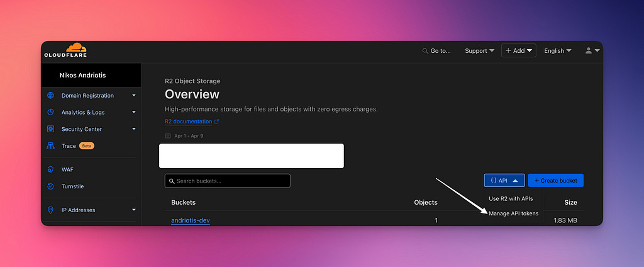
Task: Select Manage API tokens menu item
Action: [x=513, y=213]
